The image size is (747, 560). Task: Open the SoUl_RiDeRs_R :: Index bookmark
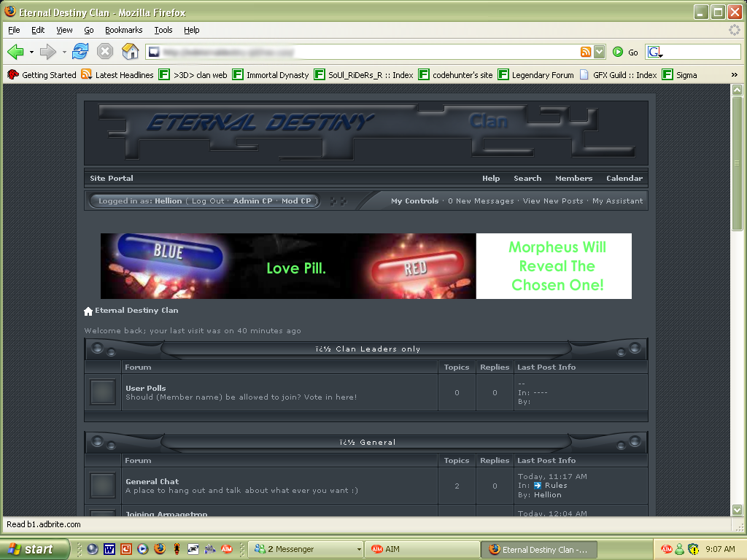[363, 75]
